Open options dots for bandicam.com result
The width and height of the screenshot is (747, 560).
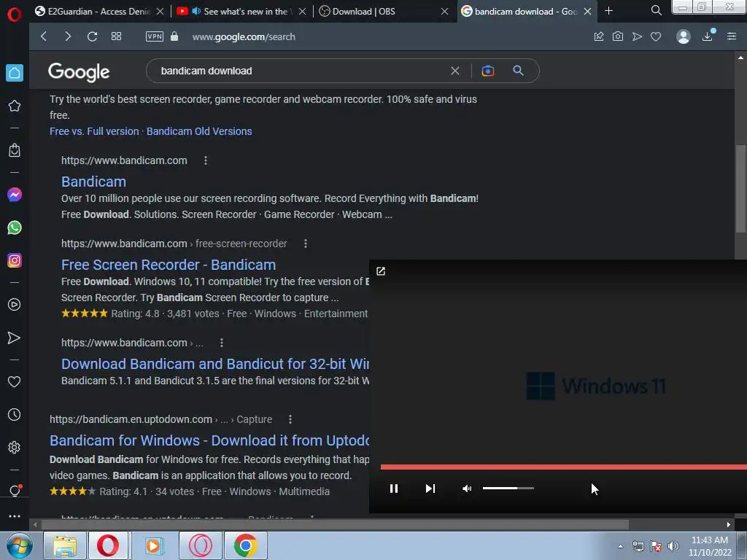click(206, 160)
